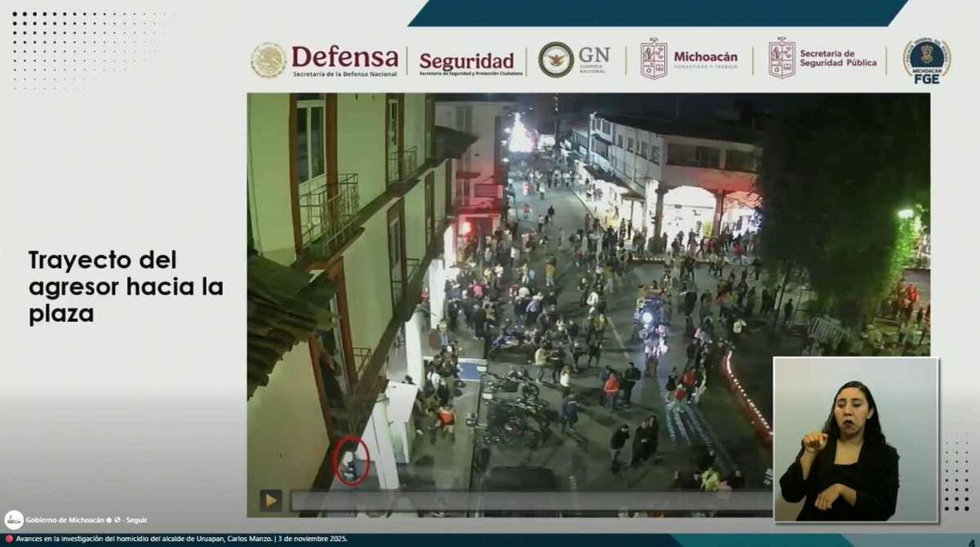The height and width of the screenshot is (547, 980).
Task: Click the public globe icon beside Seguir
Action: click(118, 520)
